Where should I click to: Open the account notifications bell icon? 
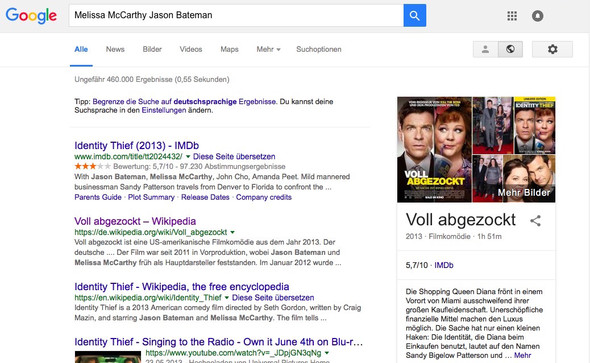click(x=537, y=16)
